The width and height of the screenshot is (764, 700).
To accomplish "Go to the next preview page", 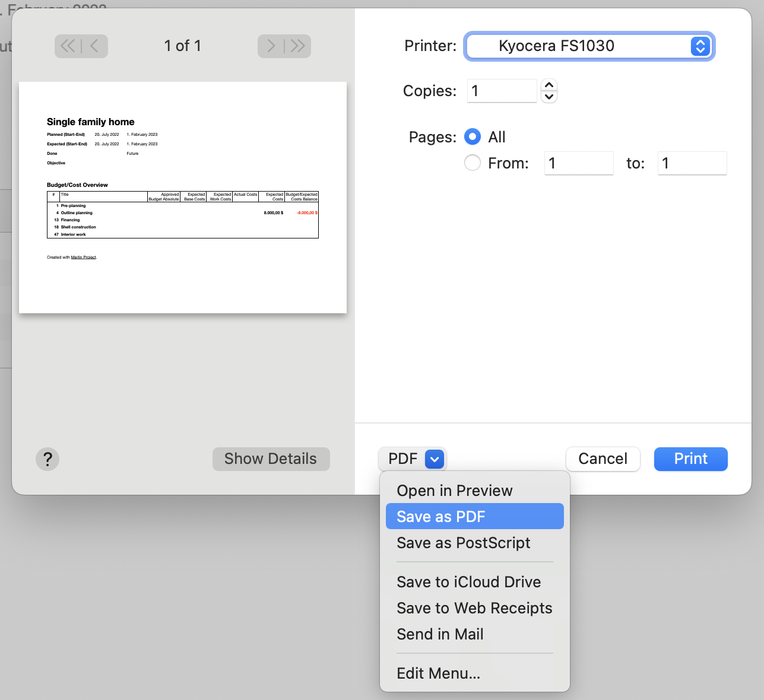I will [x=271, y=46].
